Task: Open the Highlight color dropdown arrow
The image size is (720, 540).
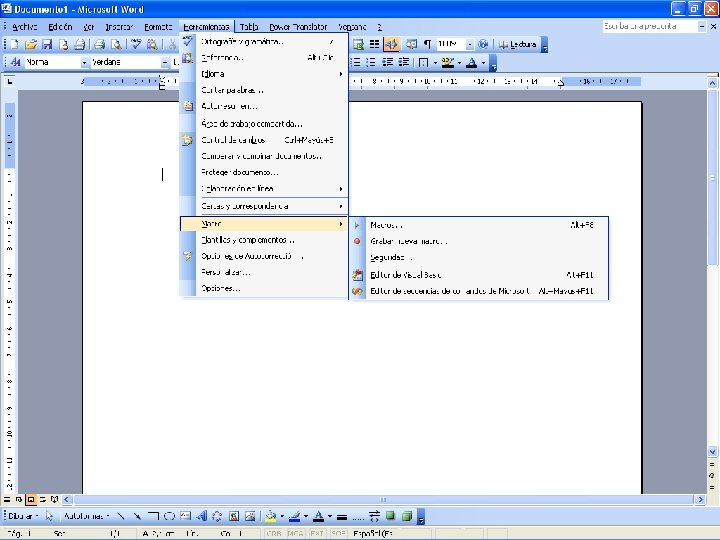Action: [459, 62]
